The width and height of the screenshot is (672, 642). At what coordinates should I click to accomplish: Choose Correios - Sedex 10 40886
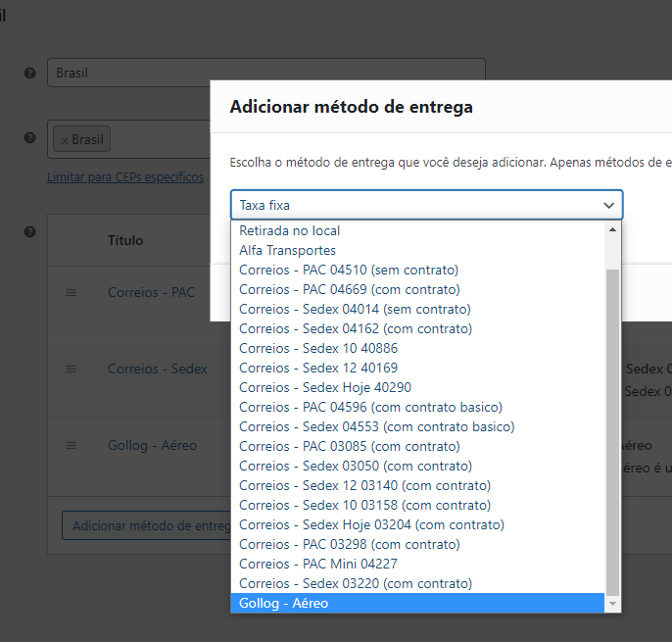(318, 349)
